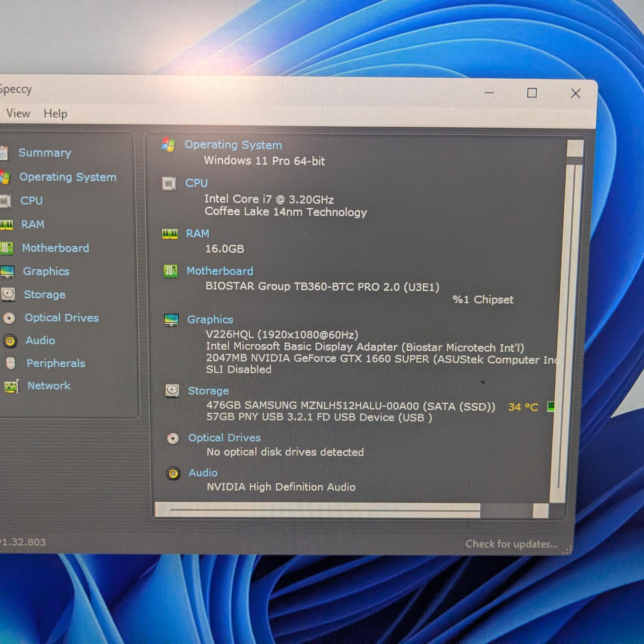Click the Motherboard icon in sidebar
Viewport: 644px width, 644px height.
point(6,248)
